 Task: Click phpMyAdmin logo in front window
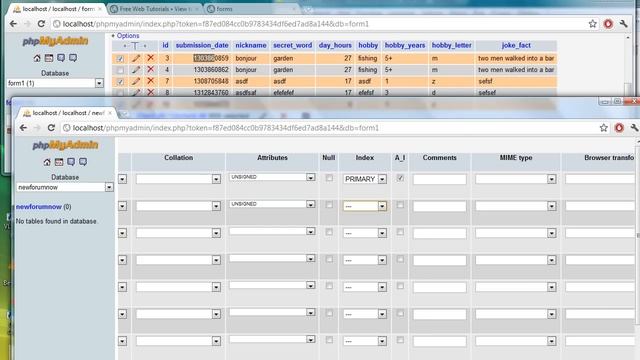click(x=65, y=145)
